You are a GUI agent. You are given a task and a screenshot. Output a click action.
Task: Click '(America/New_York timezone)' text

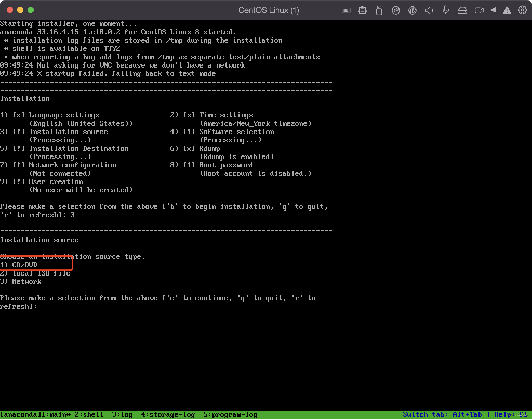[255, 123]
